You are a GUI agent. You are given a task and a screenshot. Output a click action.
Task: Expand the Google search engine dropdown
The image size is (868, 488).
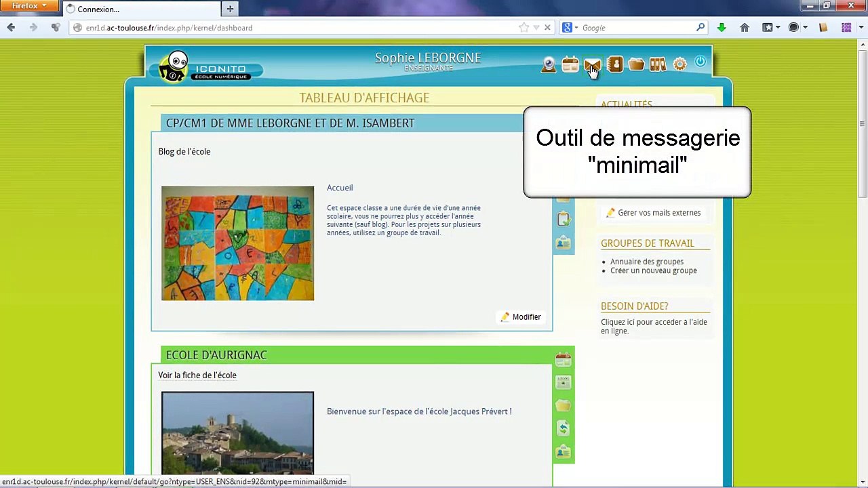pos(570,28)
